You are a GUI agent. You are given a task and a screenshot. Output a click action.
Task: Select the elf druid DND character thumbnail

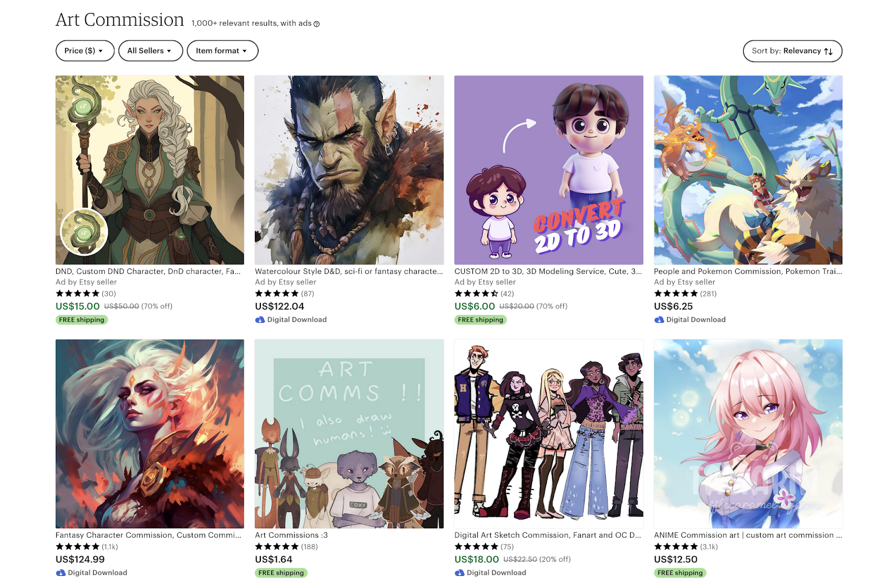(150, 170)
